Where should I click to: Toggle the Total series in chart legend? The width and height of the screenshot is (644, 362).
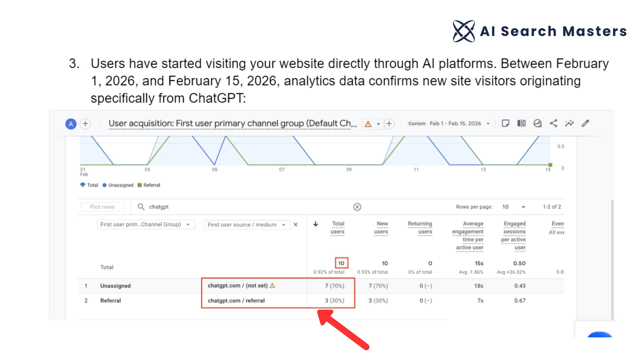coord(89,185)
